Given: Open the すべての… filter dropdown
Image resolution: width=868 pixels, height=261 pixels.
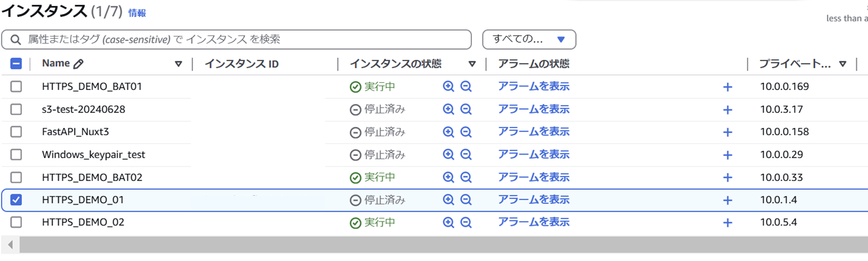Looking at the screenshot, I should click(x=529, y=39).
